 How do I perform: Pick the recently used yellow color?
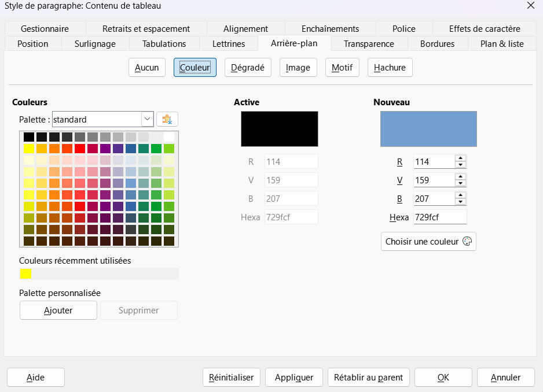25,273
